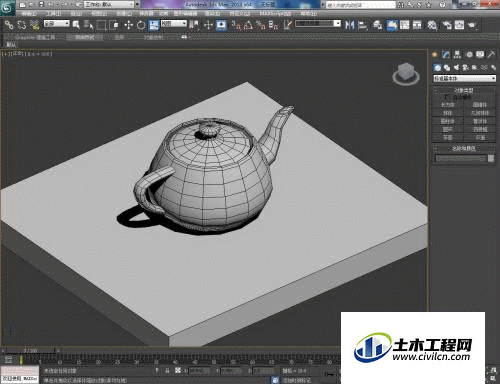This screenshot has width=500, height=384.
Task: Click the 3ds Max application button
Action: [7, 7]
